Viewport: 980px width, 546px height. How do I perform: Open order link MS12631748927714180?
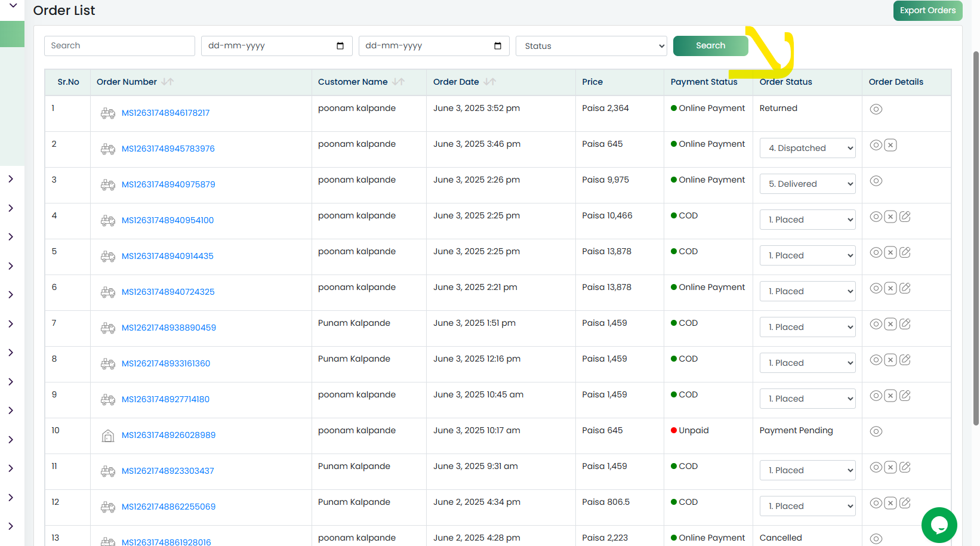[x=165, y=399]
